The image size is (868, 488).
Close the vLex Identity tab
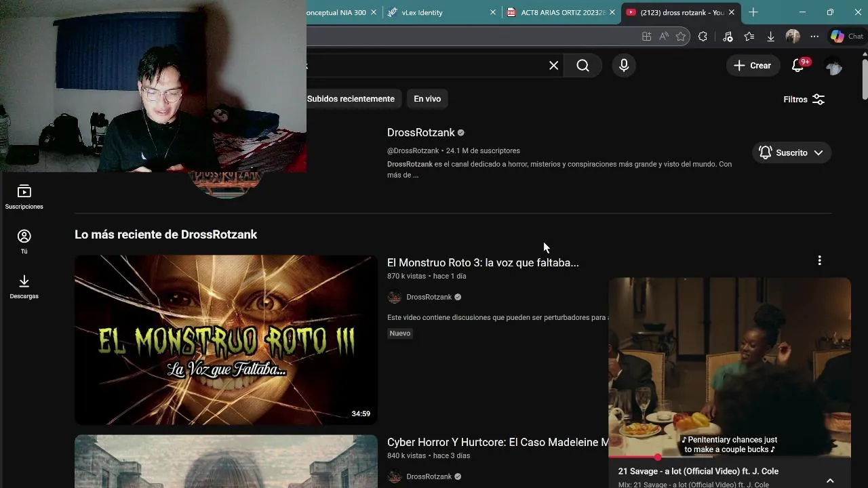493,12
